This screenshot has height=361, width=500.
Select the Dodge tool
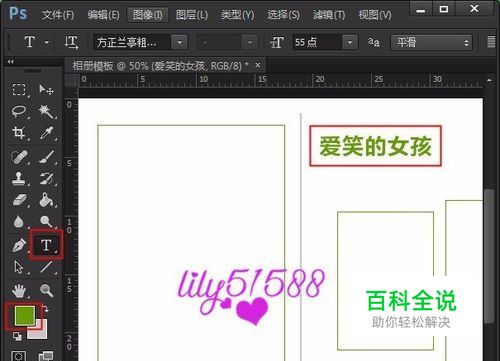(x=46, y=221)
